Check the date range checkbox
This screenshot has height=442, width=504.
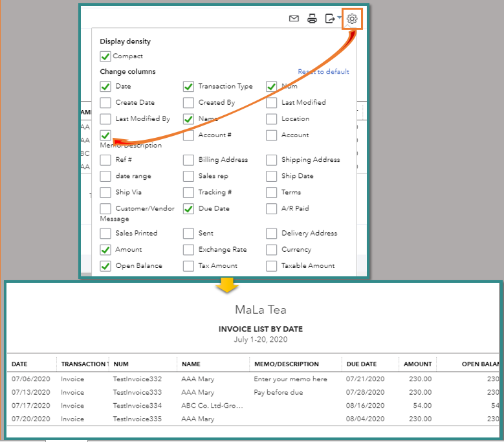point(105,176)
